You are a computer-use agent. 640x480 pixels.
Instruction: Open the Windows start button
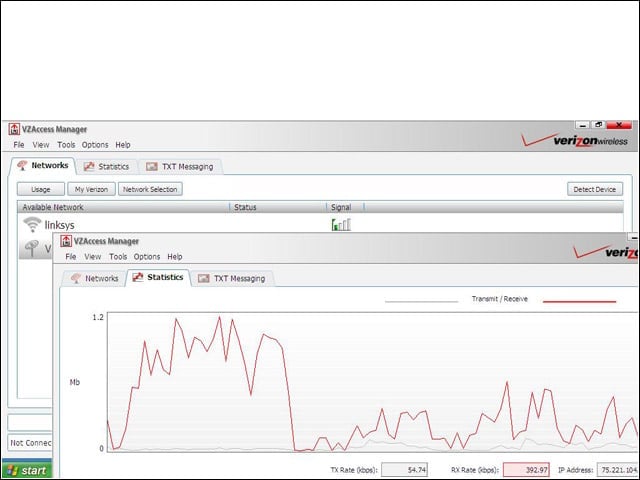27,470
